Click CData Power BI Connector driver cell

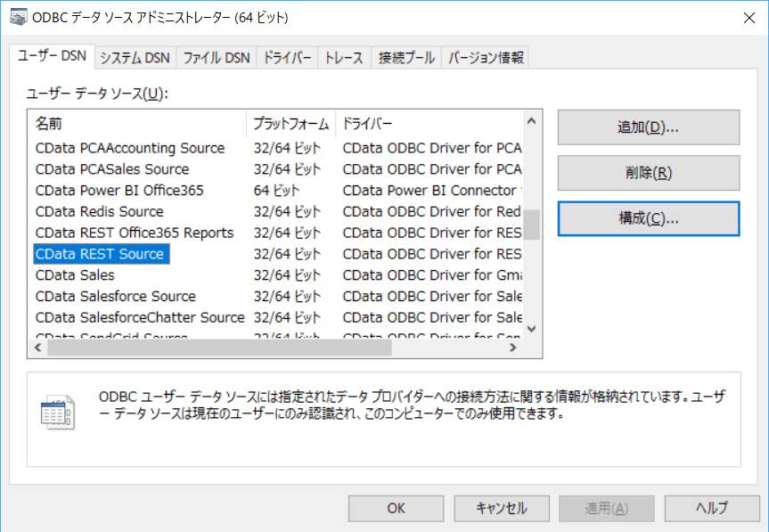coord(431,190)
